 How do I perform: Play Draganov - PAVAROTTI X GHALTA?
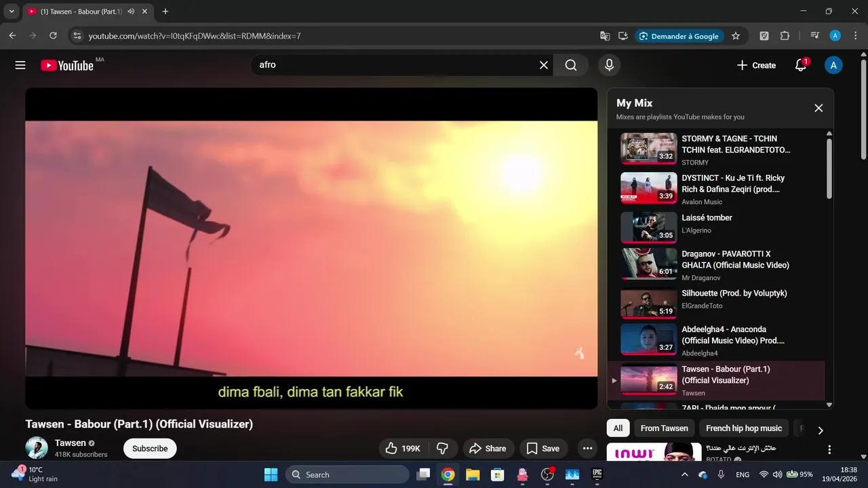click(x=715, y=264)
